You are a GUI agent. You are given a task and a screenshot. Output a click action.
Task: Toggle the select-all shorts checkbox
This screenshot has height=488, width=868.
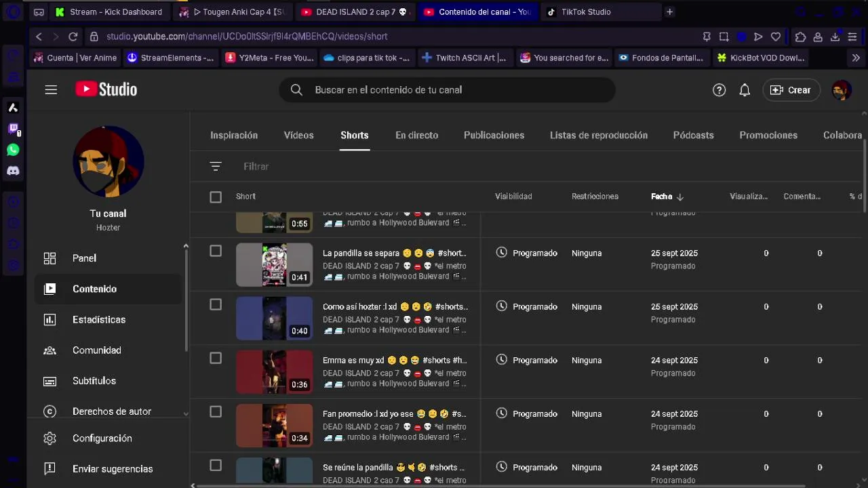[216, 197]
